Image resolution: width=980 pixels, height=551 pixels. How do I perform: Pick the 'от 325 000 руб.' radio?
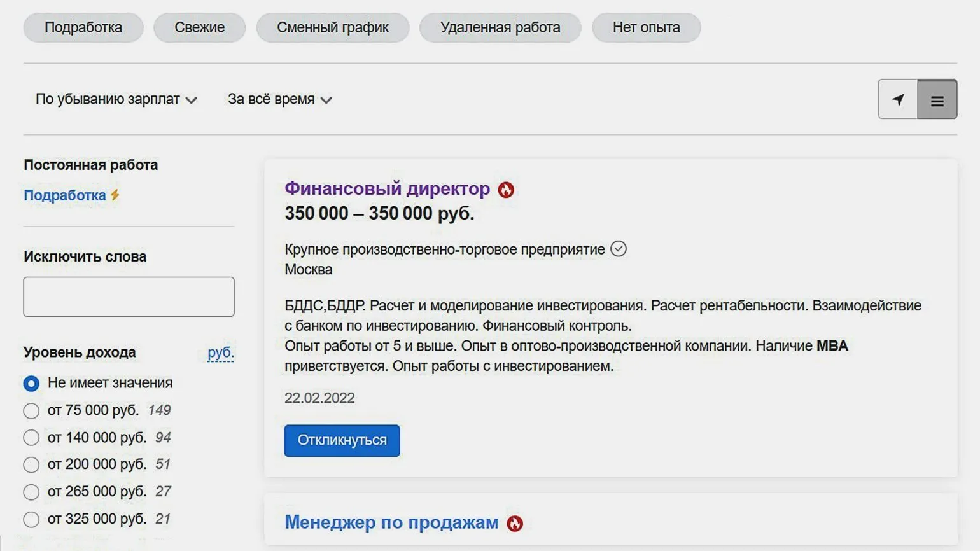[31, 519]
